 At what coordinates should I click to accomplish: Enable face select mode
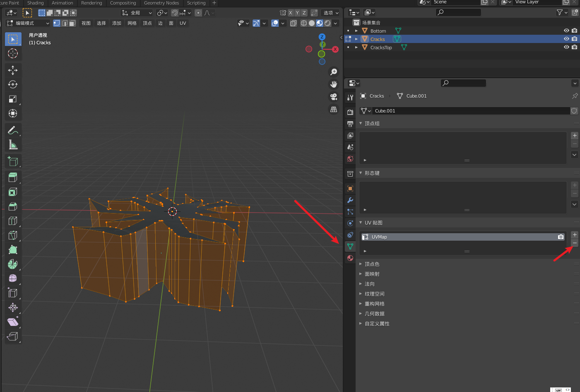click(72, 23)
